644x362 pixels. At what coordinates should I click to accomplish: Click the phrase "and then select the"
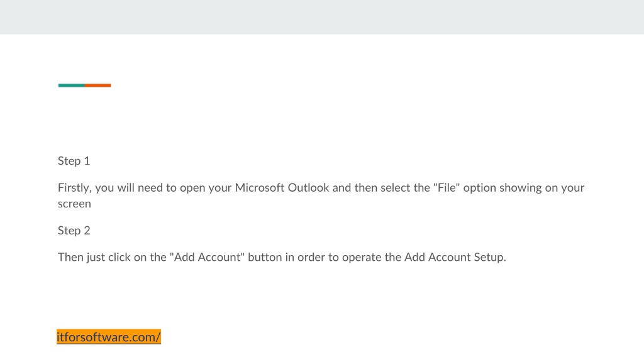point(381,187)
